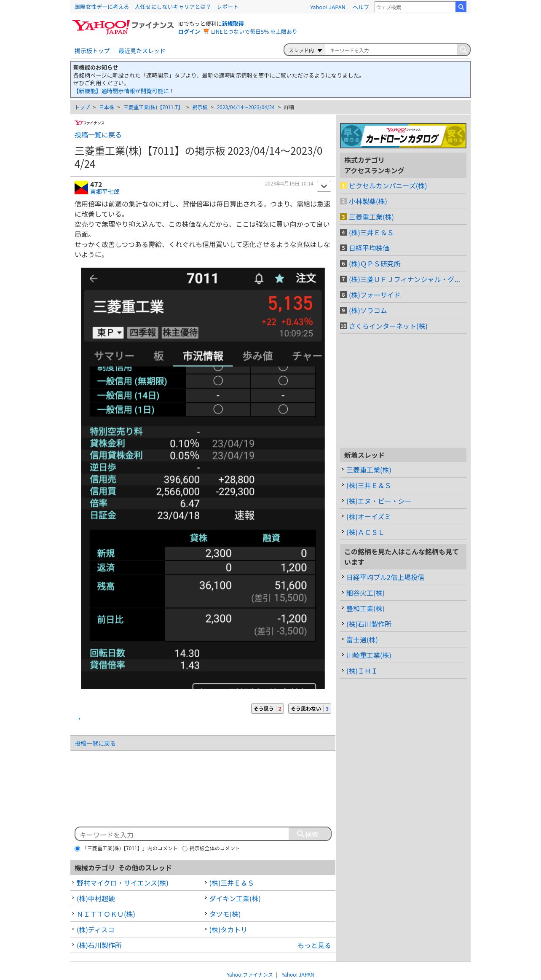Open ranking item (株)フォーサイド
The height and width of the screenshot is (980, 541).
375,295
